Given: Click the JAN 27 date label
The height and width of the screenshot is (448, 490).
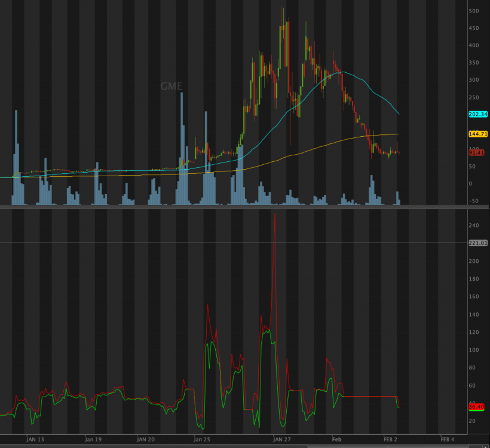Looking at the screenshot, I should [x=282, y=439].
